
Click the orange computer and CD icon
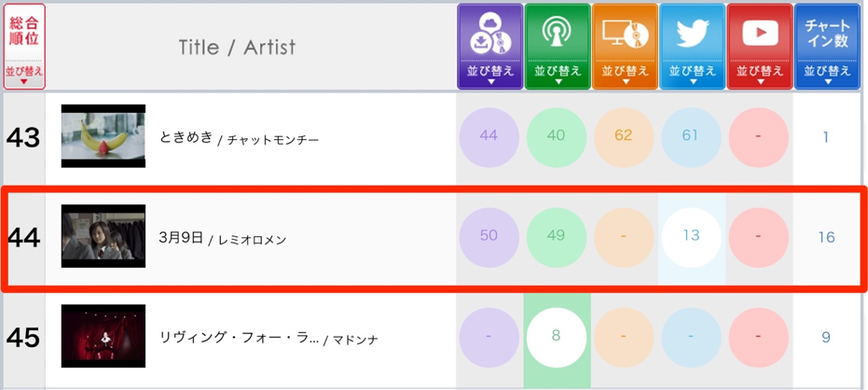(625, 35)
